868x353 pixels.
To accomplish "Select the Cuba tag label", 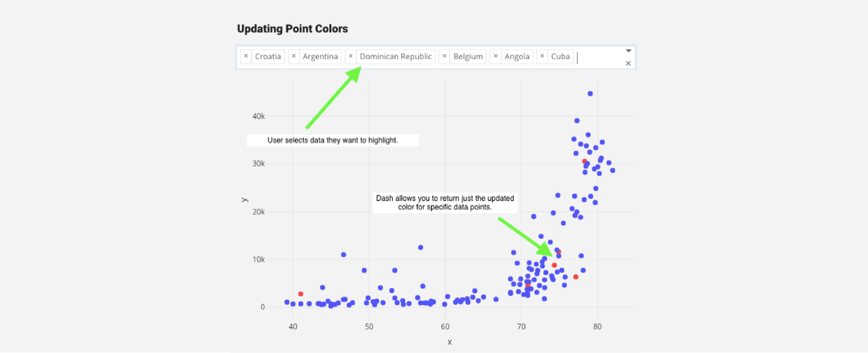I will coord(560,56).
